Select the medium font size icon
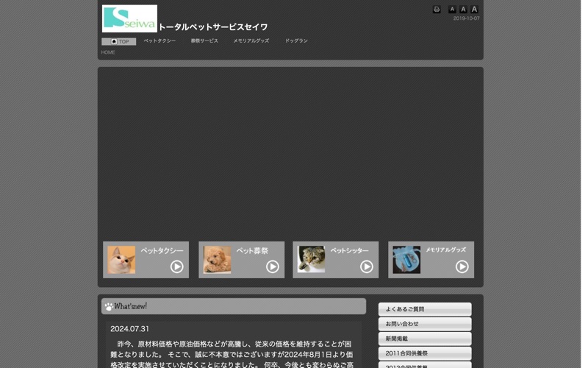This screenshot has height=368, width=588. (x=463, y=10)
